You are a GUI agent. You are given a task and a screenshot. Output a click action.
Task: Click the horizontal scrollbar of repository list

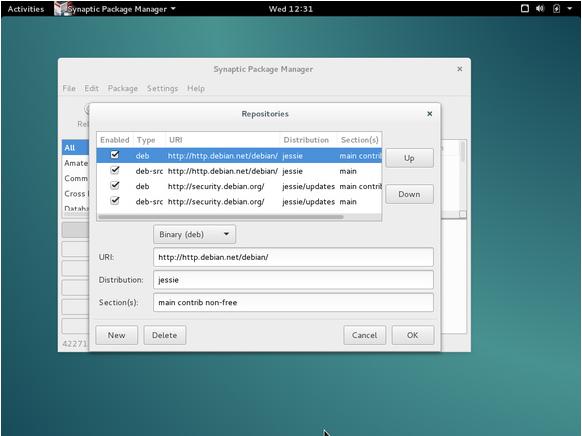click(221, 217)
